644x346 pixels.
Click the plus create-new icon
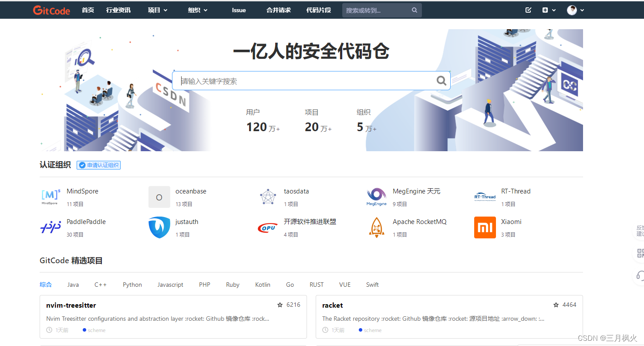(x=545, y=10)
